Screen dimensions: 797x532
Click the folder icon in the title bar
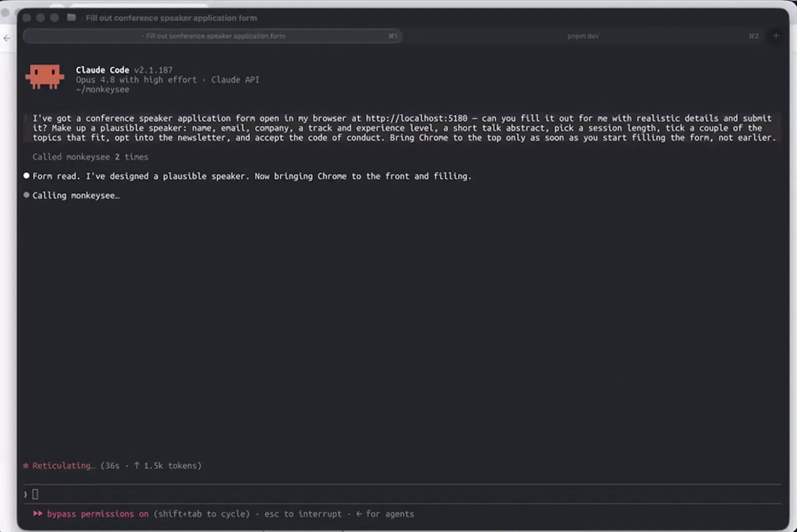pyautogui.click(x=71, y=17)
